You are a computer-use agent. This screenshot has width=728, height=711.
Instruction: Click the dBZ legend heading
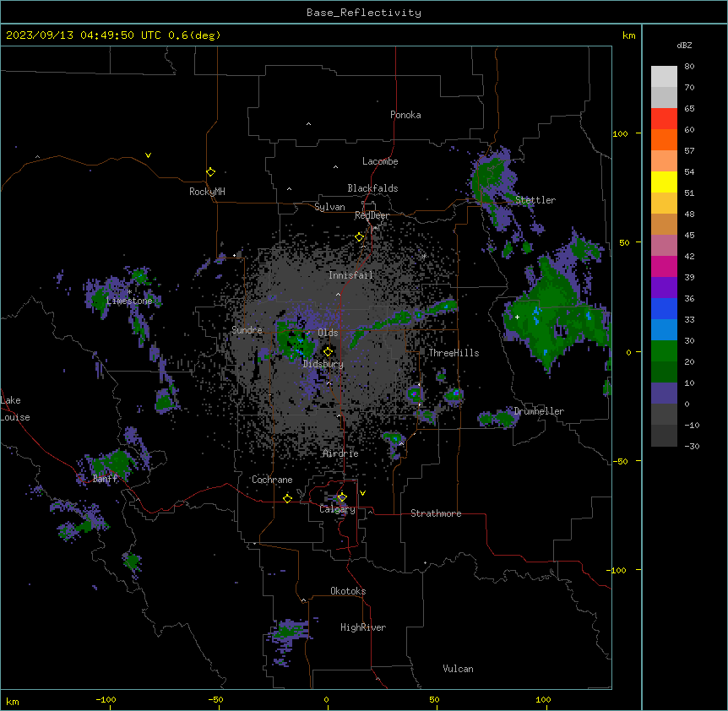pyautogui.click(x=684, y=46)
